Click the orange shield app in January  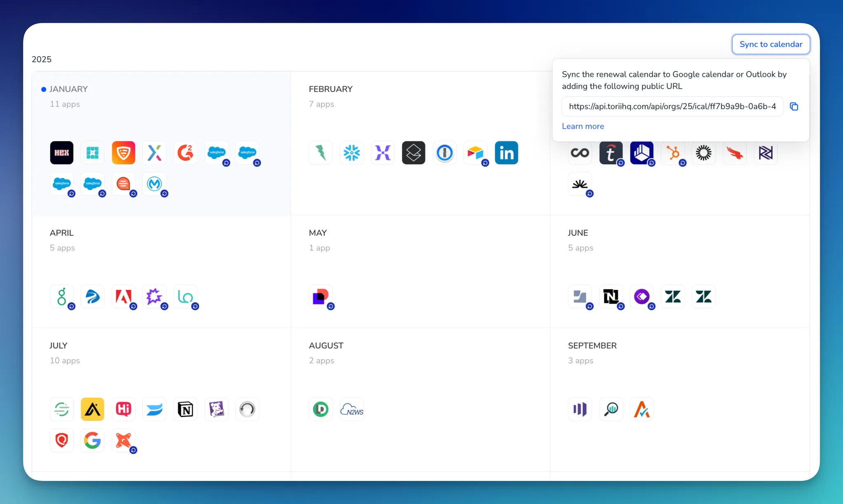pyautogui.click(x=123, y=153)
